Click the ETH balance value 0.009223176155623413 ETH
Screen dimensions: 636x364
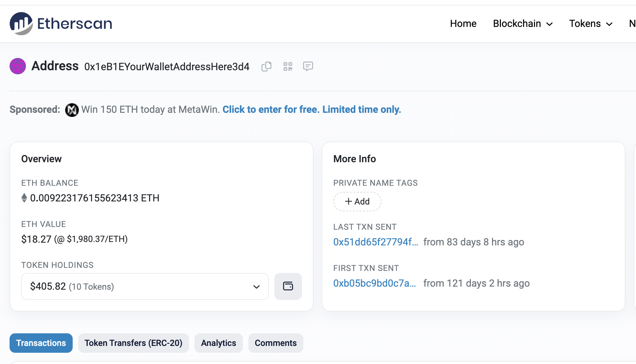click(x=95, y=198)
